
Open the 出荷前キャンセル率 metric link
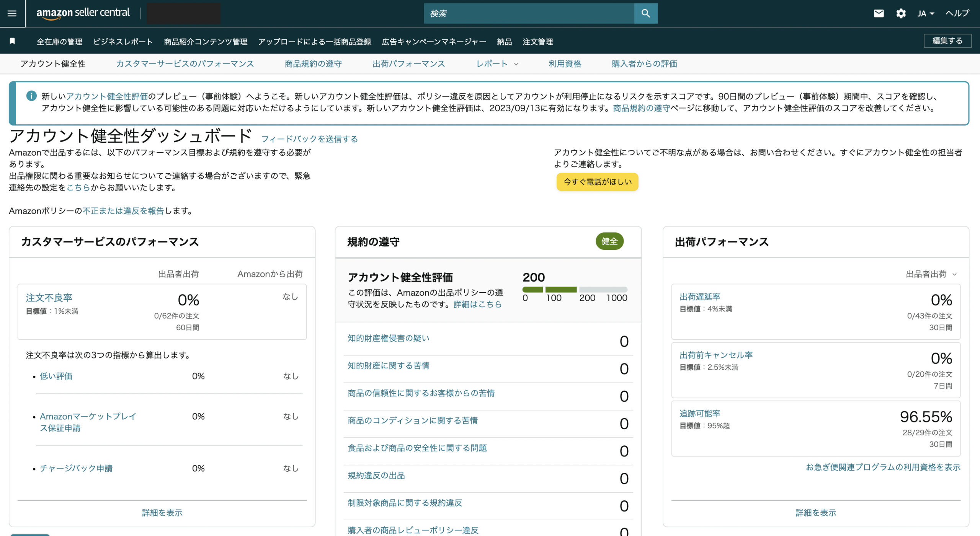click(716, 355)
